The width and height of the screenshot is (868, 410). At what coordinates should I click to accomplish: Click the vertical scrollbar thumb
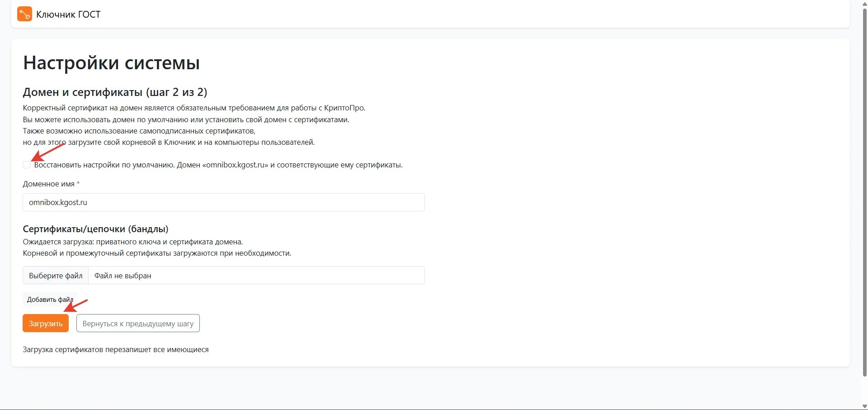point(864,190)
